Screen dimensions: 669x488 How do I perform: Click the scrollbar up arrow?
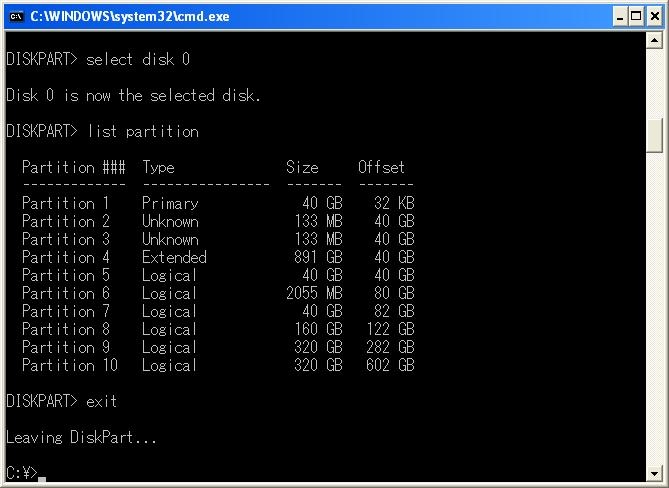pyautogui.click(x=654, y=41)
